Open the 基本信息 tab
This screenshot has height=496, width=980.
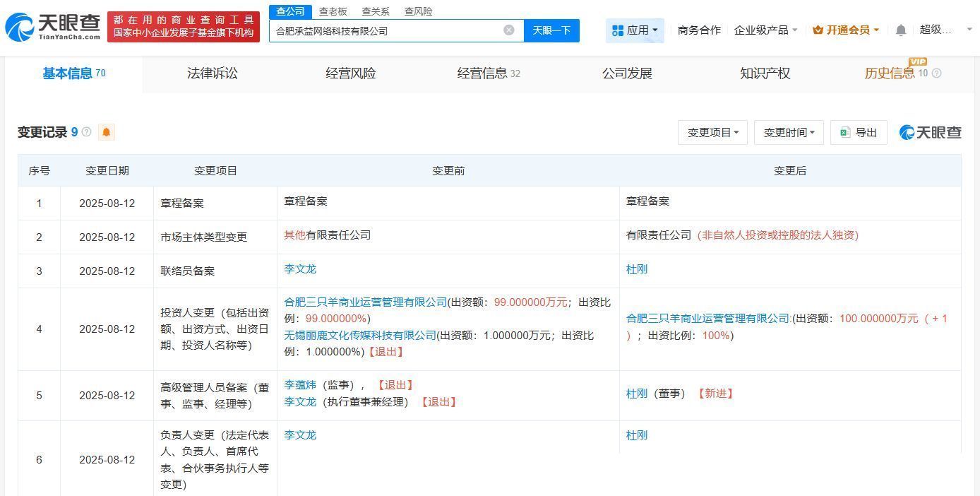click(73, 73)
